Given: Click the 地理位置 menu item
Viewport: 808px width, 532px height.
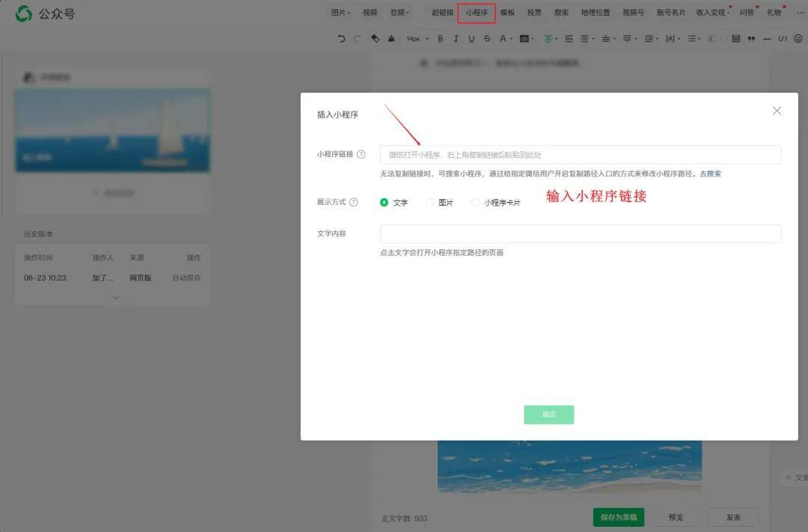Looking at the screenshot, I should point(596,13).
